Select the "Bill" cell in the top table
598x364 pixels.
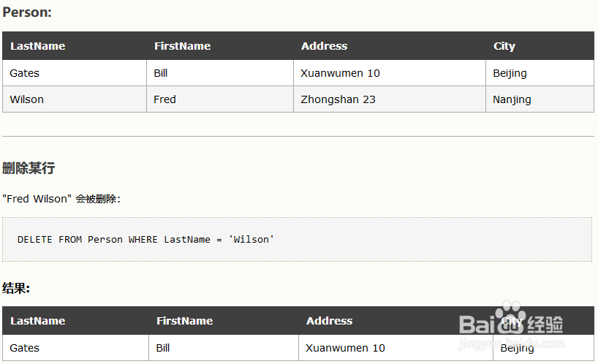pyautogui.click(x=161, y=73)
